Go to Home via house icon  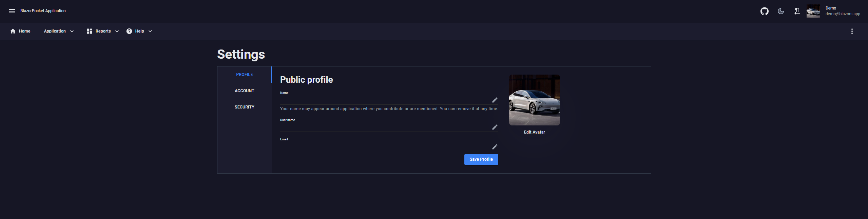13,31
